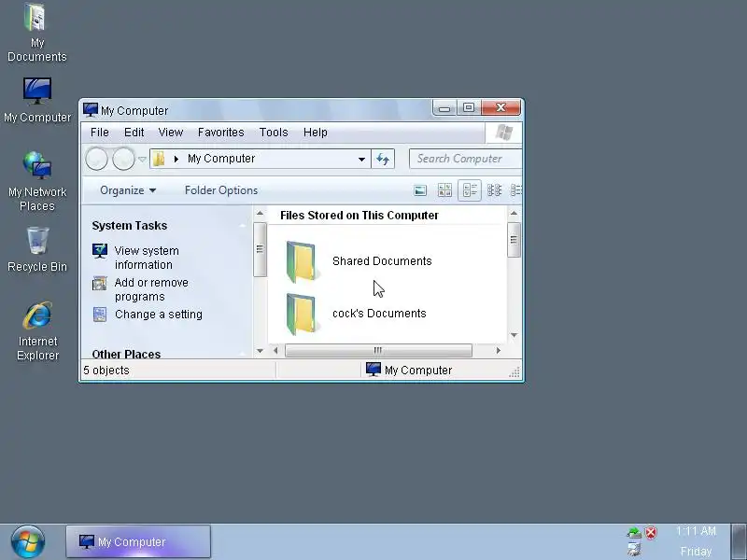Select My Network Places desktop icon
Image resolution: width=747 pixels, height=560 pixels.
37,181
